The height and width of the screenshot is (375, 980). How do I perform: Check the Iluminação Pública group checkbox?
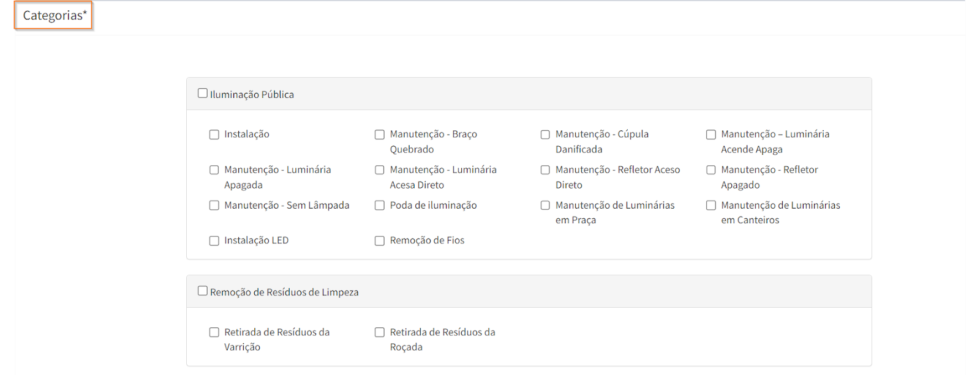tap(203, 94)
